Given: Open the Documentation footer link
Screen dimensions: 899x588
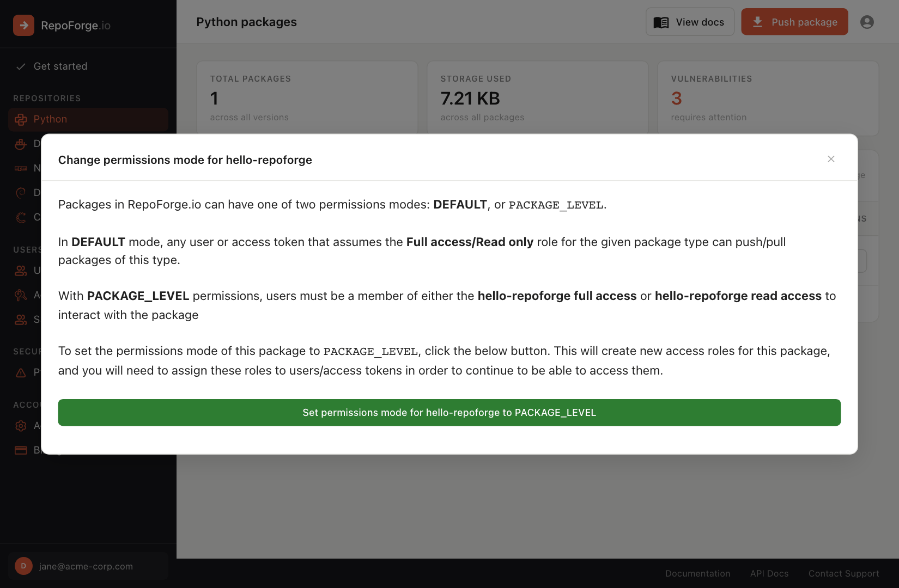Looking at the screenshot, I should click(697, 573).
